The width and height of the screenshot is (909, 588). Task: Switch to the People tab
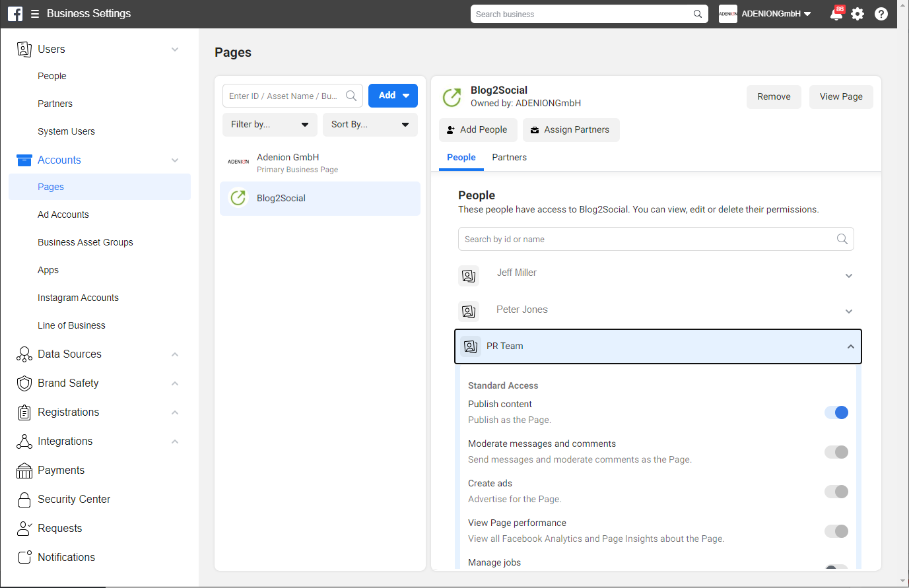coord(461,158)
